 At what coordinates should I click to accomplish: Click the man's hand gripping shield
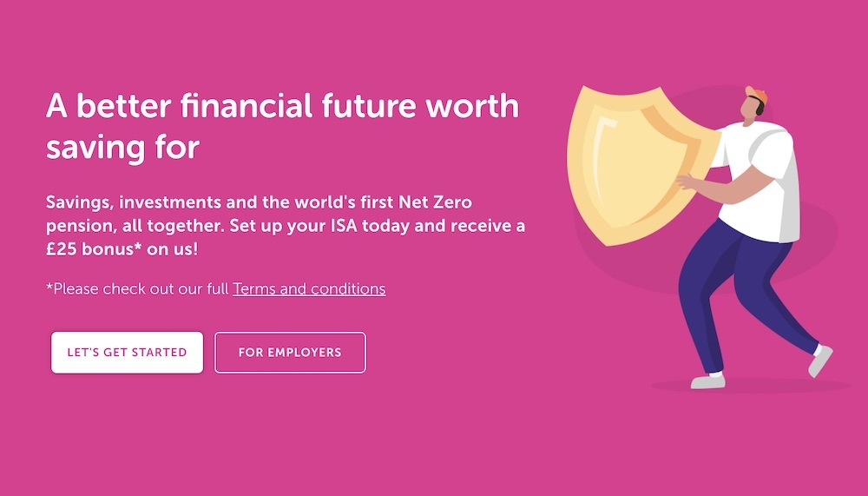687,182
